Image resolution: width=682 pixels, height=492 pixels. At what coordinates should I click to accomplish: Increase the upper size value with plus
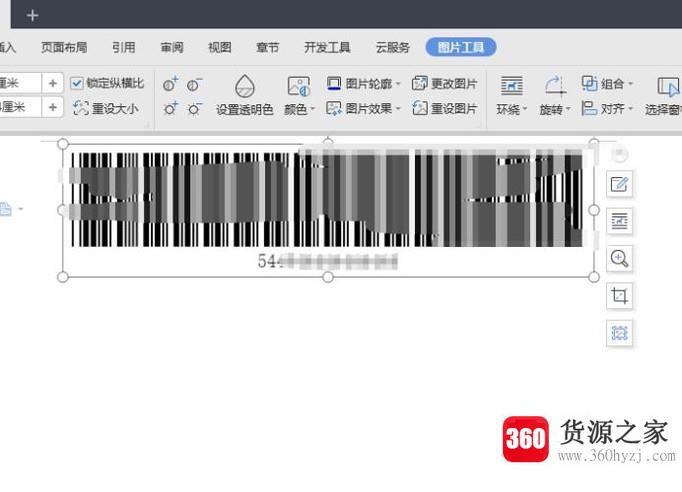(x=53, y=83)
